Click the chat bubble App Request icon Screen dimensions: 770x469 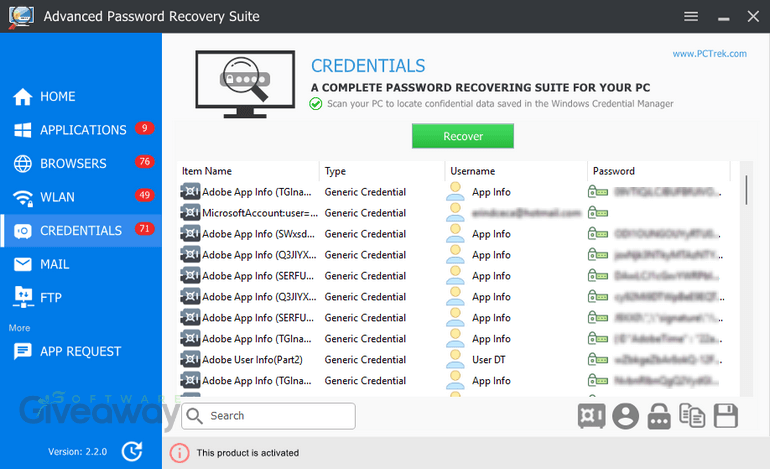pyautogui.click(x=23, y=352)
